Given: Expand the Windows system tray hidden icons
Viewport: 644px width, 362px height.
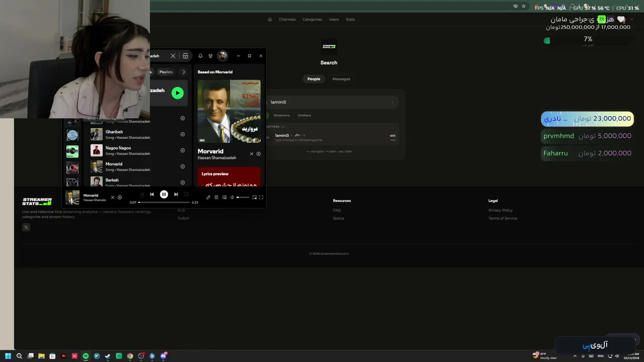Looking at the screenshot, I should (x=575, y=356).
